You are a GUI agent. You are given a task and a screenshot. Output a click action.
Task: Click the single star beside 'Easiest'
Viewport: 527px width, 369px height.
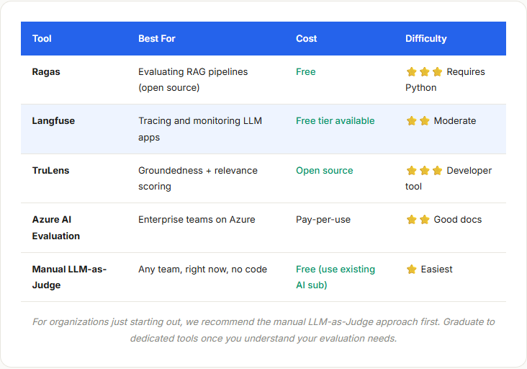coord(411,269)
